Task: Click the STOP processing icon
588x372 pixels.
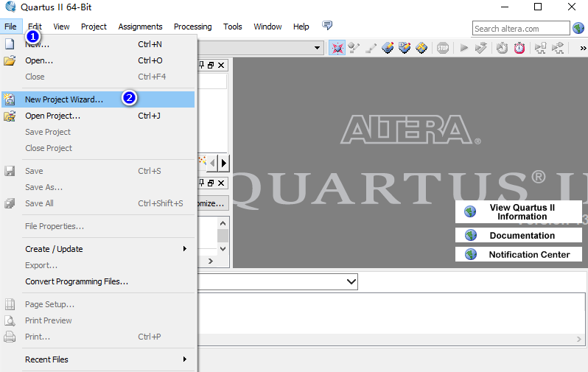Action: click(x=443, y=48)
